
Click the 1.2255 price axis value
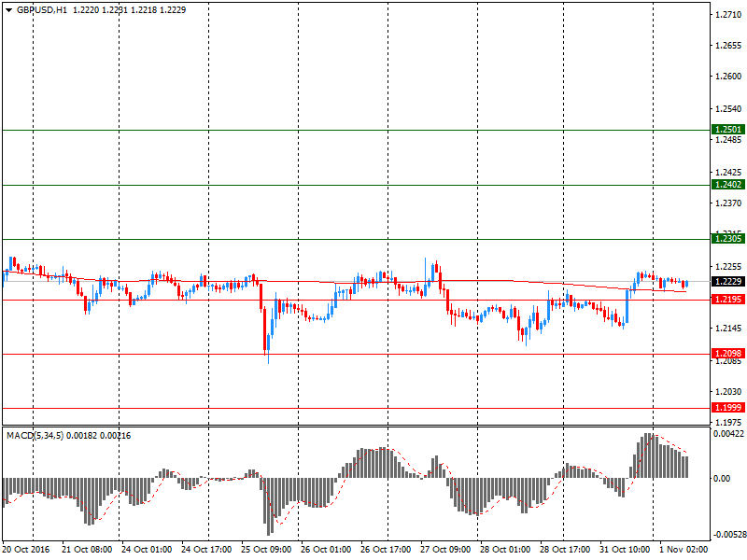pyautogui.click(x=728, y=267)
